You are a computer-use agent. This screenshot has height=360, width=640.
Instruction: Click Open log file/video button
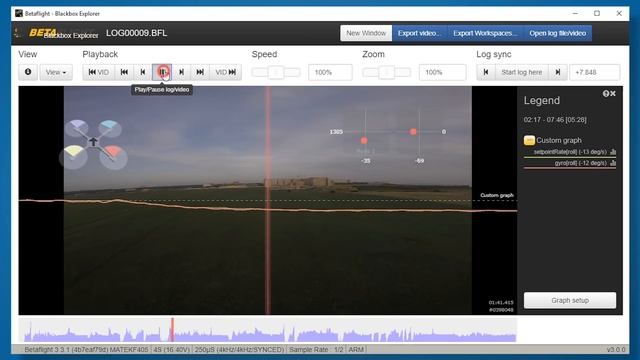558,33
